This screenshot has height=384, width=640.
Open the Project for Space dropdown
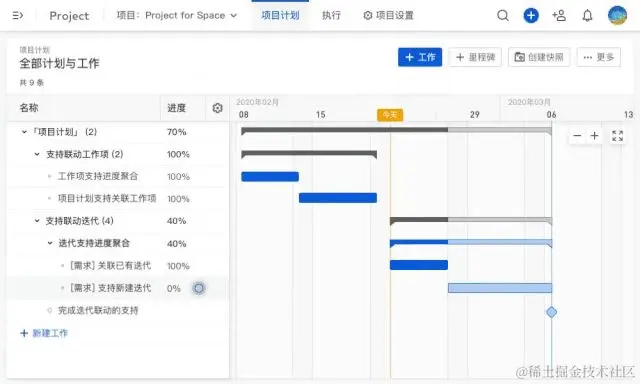pyautogui.click(x=177, y=16)
